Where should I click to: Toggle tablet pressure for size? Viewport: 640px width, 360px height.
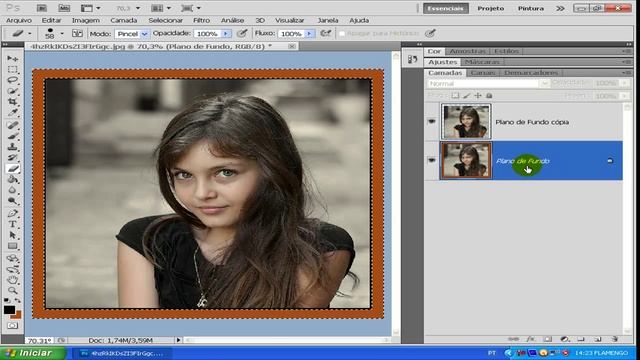click(430, 33)
